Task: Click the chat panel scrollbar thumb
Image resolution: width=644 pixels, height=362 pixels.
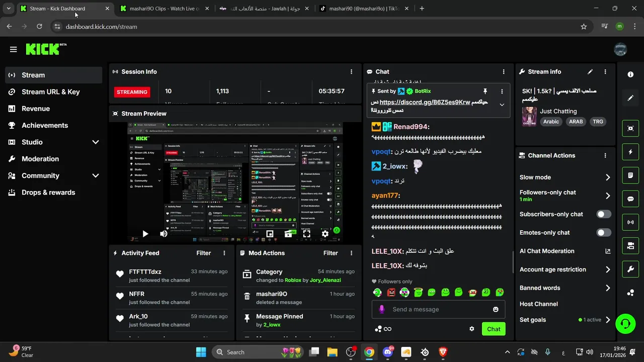Action: point(513,261)
